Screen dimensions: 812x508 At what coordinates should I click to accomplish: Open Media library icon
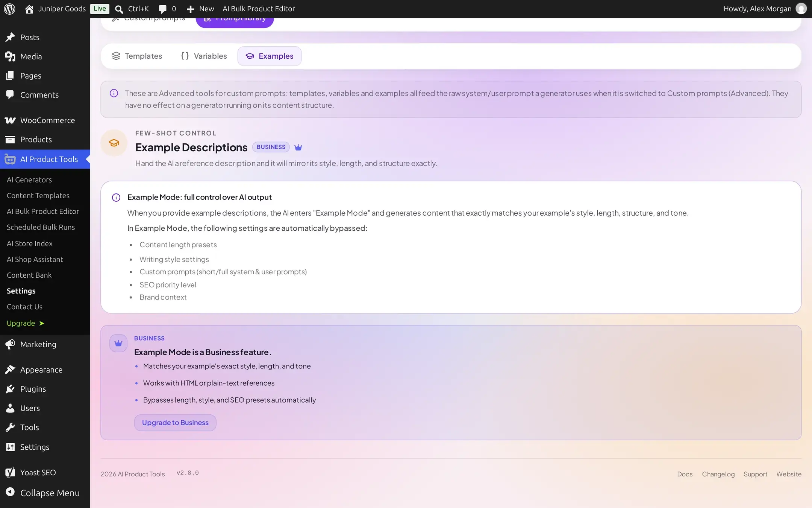coord(10,56)
